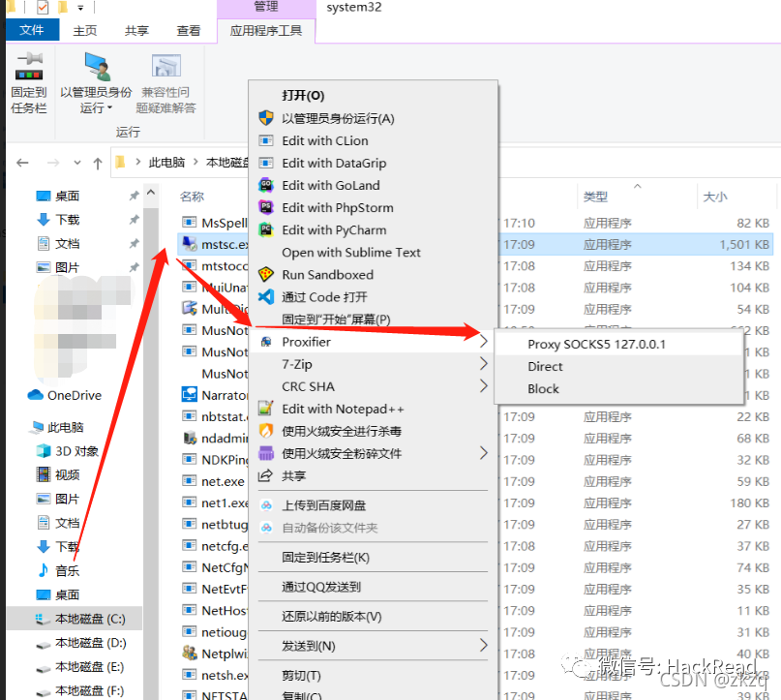Select the 应用程序工具 ribbon tab
This screenshot has height=700, width=781.
point(266,30)
